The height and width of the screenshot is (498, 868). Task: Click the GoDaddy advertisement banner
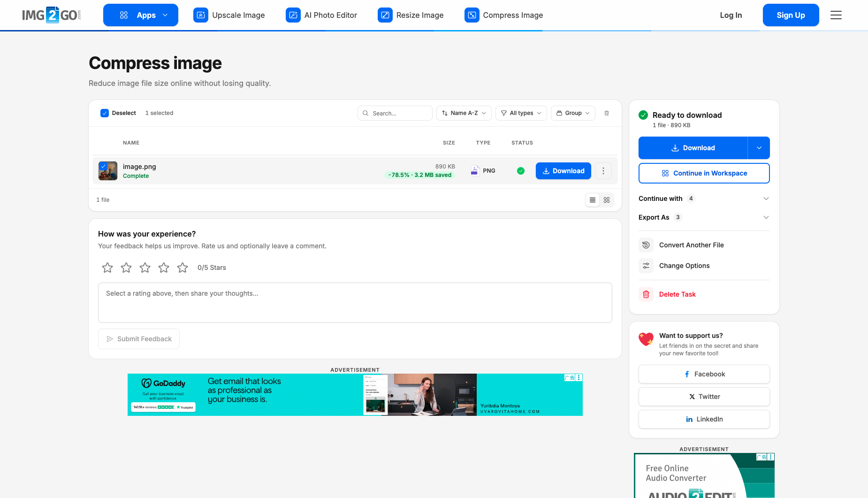355,395
